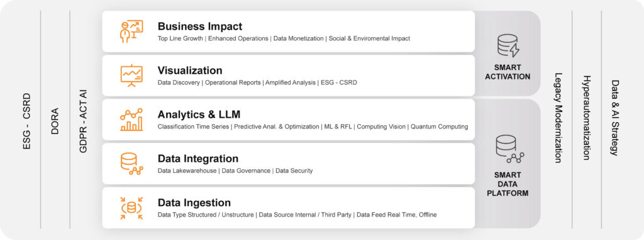The image size is (644, 240).
Task: Click the Business Impact presenter icon
Action: (131, 31)
